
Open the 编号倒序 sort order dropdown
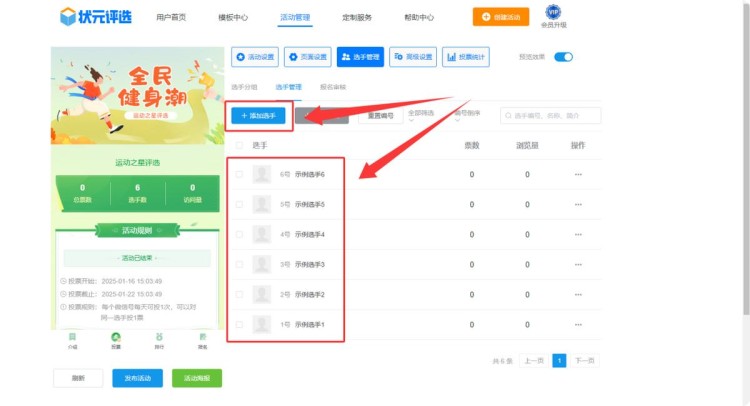(x=470, y=116)
